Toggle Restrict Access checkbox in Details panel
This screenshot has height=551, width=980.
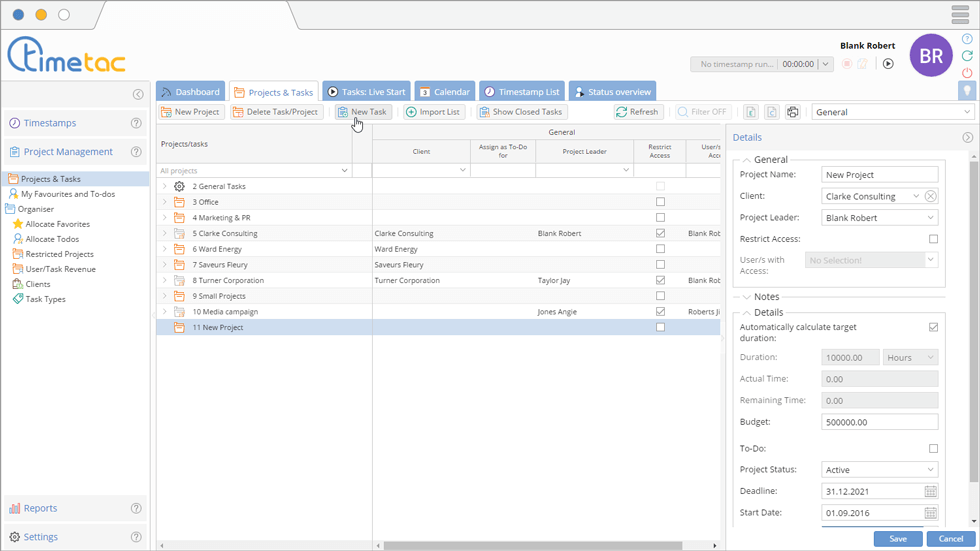pyautogui.click(x=933, y=239)
